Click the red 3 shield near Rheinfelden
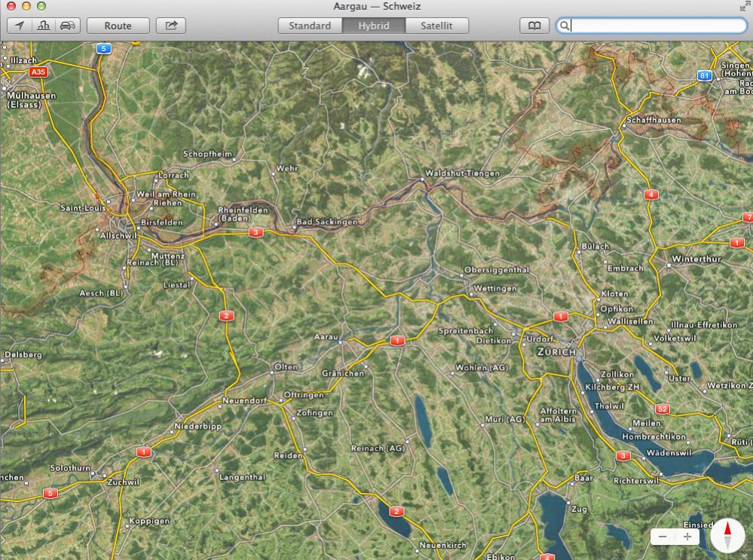Screen dimensions: 753x560 coord(256,232)
